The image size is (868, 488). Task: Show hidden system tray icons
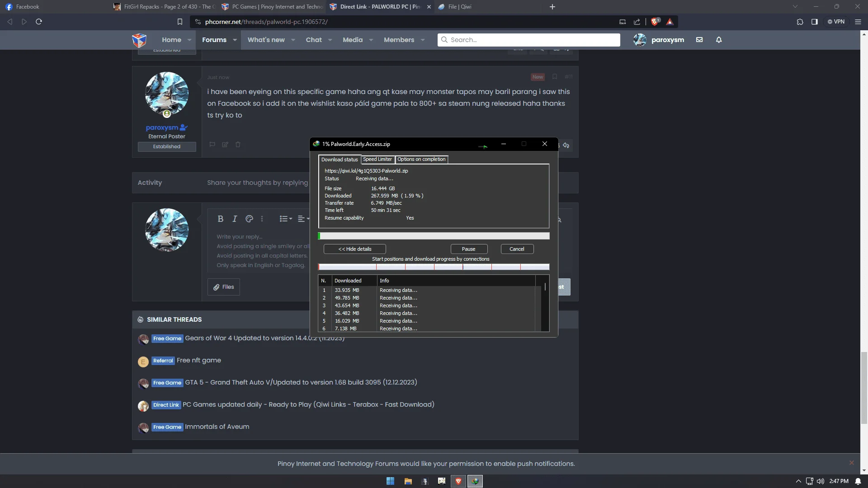pyautogui.click(x=798, y=481)
